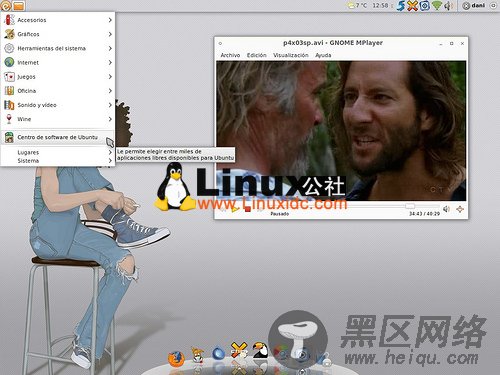Expand the arrow beside Oficina
This screenshot has height=375, width=500.
click(110, 91)
